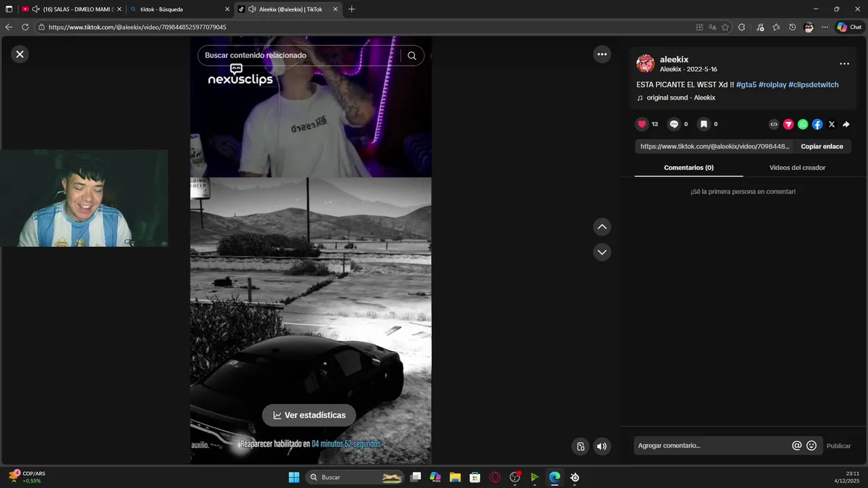
Task: Open the COP/ARS currency widget
Action: pyautogui.click(x=27, y=476)
